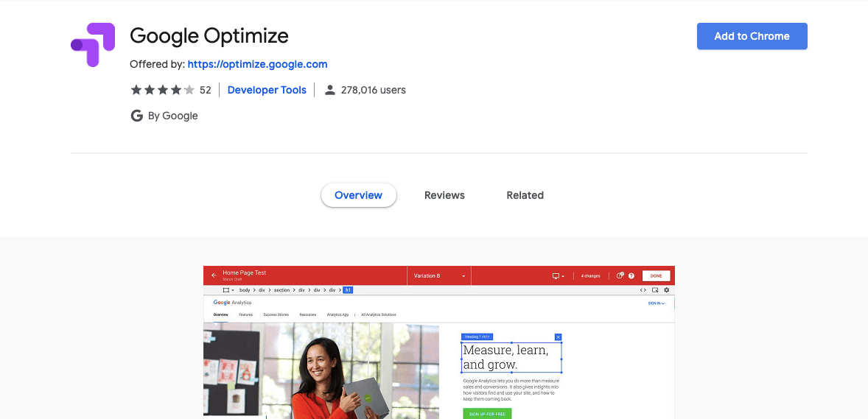Open the Variation B dropdown in the preview
868x419 pixels.
pyautogui.click(x=439, y=275)
